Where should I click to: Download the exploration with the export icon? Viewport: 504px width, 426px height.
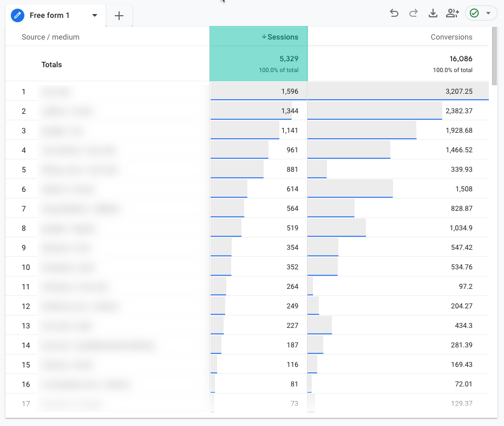click(433, 14)
